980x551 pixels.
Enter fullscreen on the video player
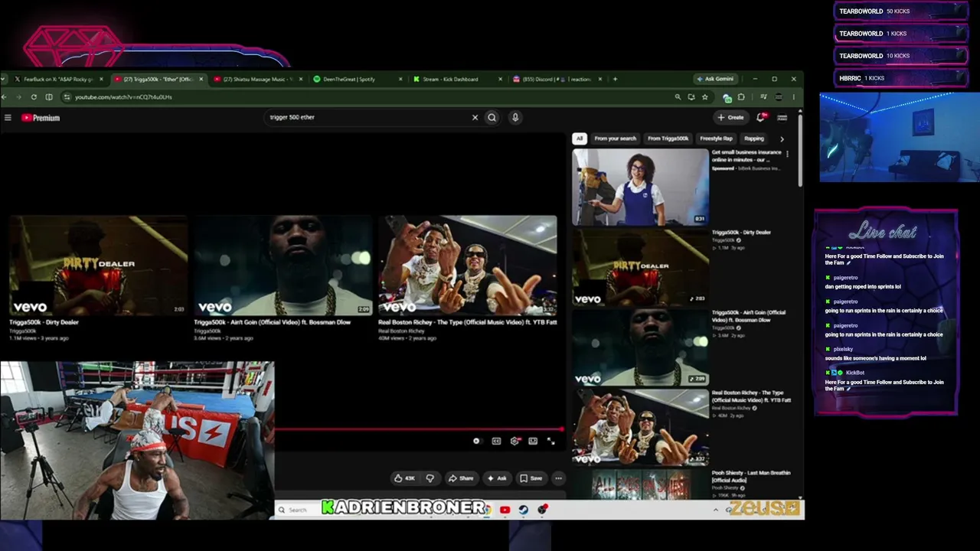(550, 442)
